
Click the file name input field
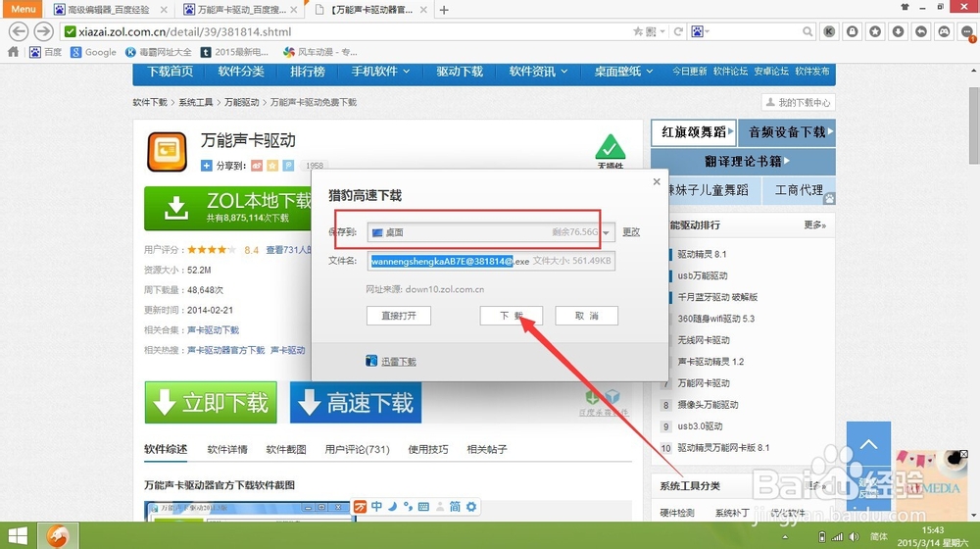491,261
